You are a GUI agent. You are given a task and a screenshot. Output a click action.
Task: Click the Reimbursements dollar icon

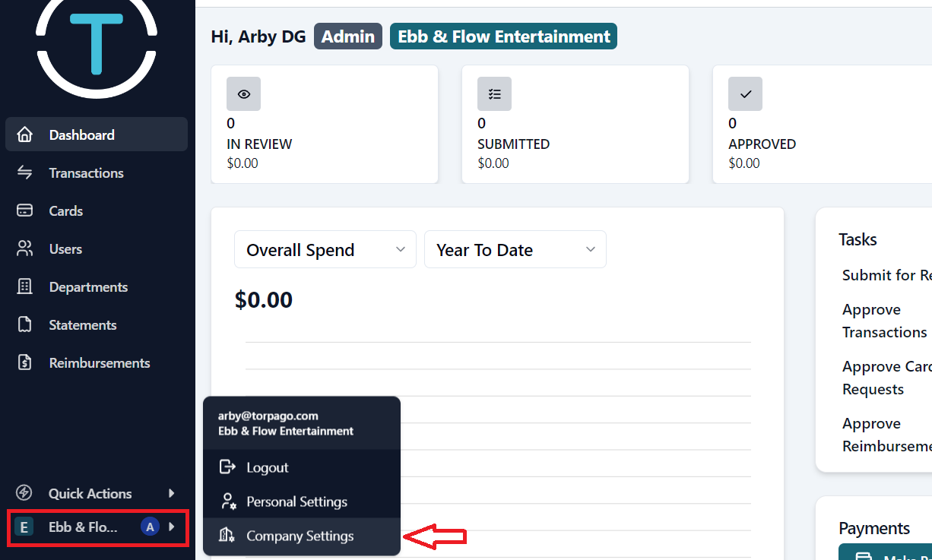25,362
